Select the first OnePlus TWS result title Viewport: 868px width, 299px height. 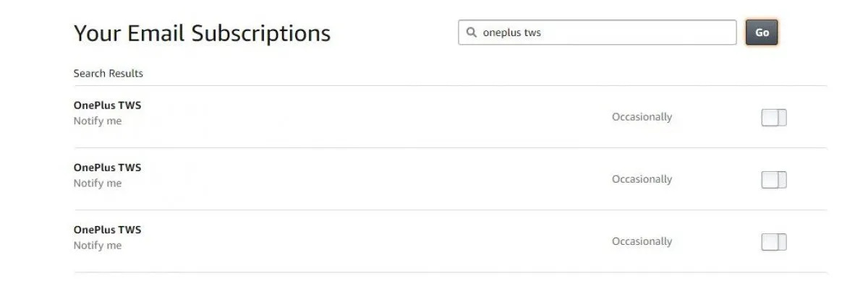pos(107,105)
